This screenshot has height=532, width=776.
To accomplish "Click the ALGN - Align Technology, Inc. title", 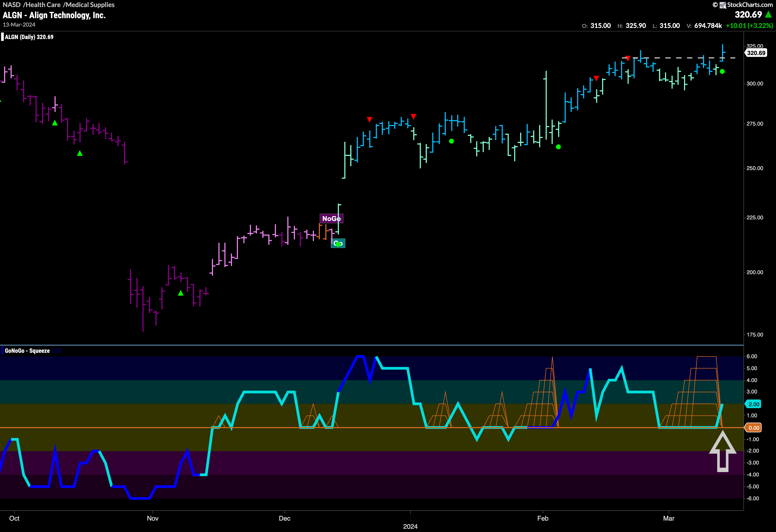I will tap(54, 15).
